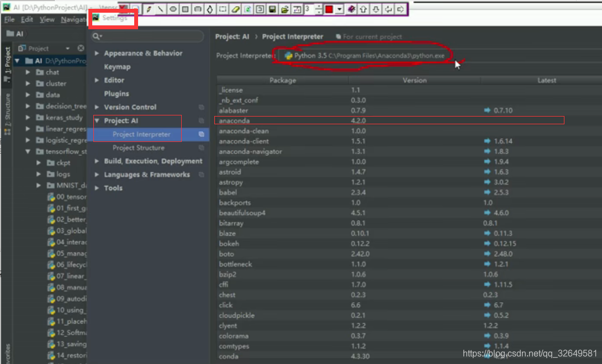Click the floppy disk save icon
The height and width of the screenshot is (364, 602).
point(272,9)
